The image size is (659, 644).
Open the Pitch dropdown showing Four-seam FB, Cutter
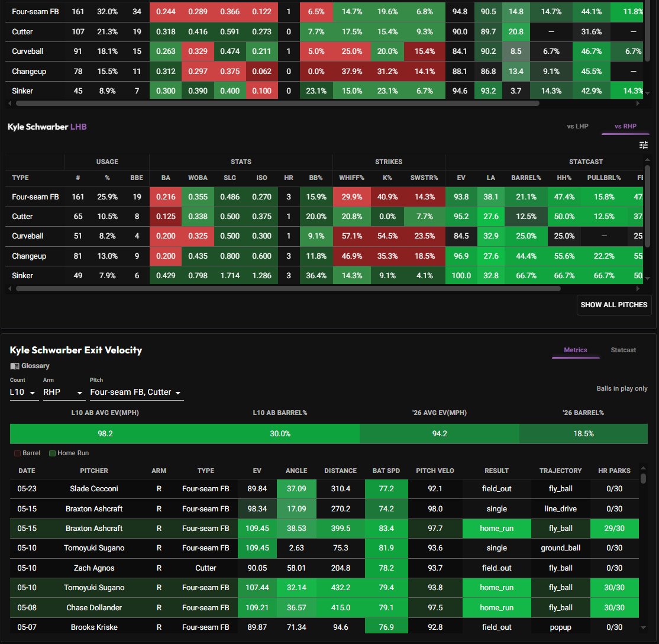(x=136, y=392)
